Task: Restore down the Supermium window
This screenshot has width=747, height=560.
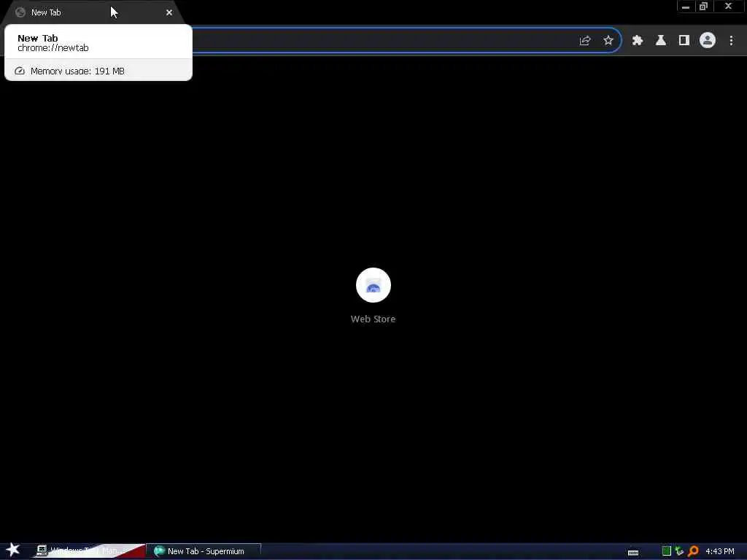Action: (703, 6)
